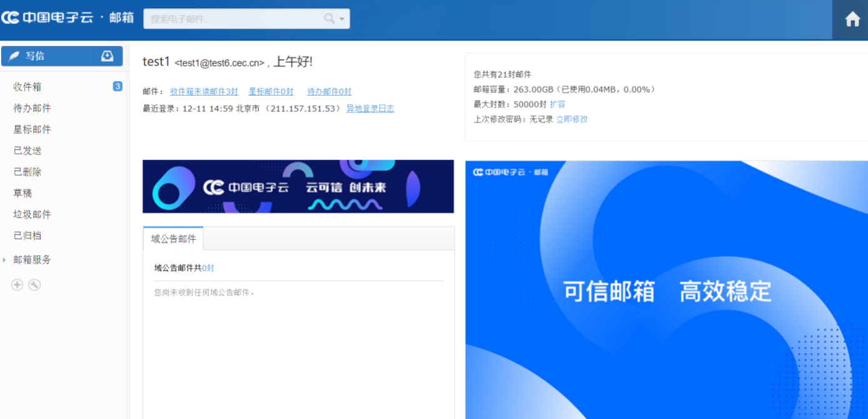The width and height of the screenshot is (868, 419).
Task: Open the home page icon
Action: coord(852,19)
